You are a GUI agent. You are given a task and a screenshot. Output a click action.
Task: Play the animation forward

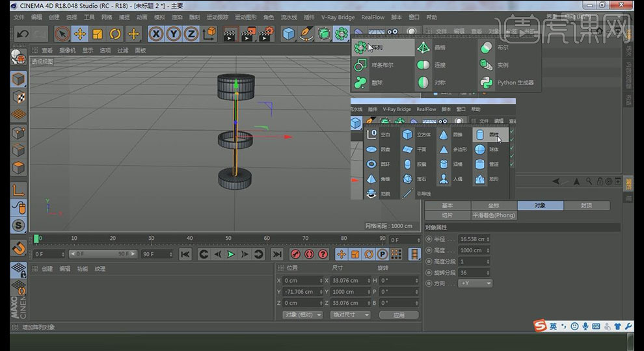click(x=231, y=255)
